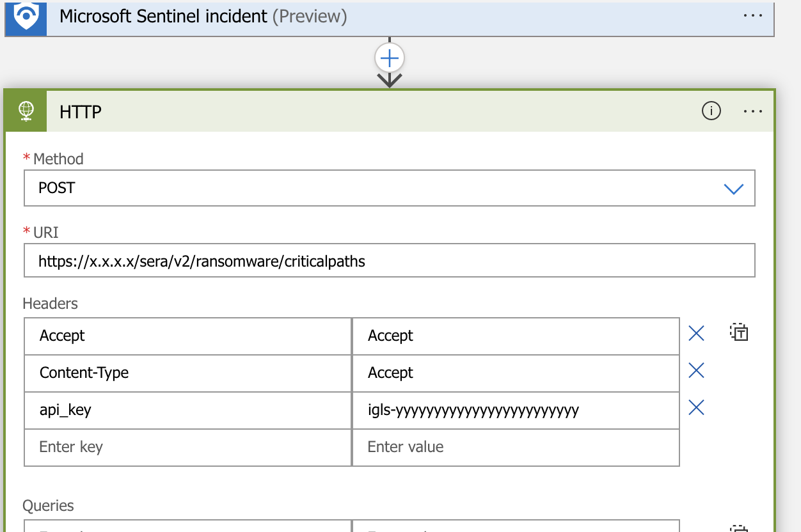Delete the Content-Type header row
This screenshot has width=801, height=532.
[696, 370]
